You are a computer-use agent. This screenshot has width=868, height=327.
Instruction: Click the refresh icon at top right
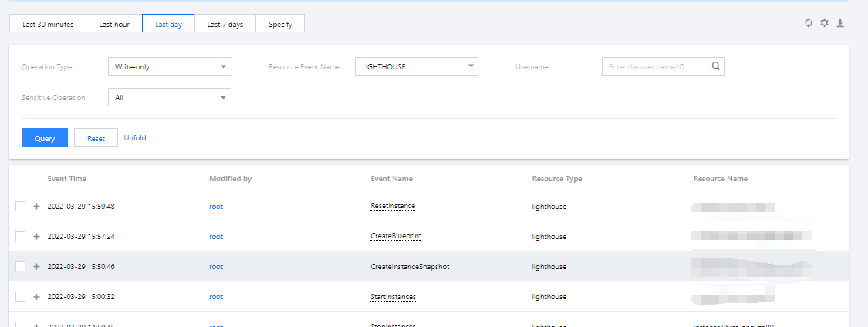pyautogui.click(x=809, y=23)
